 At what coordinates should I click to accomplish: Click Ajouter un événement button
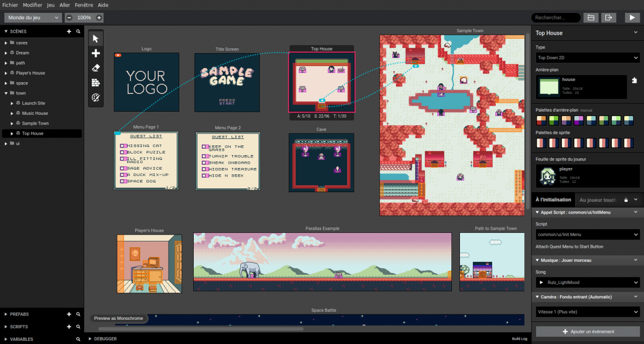588,332
